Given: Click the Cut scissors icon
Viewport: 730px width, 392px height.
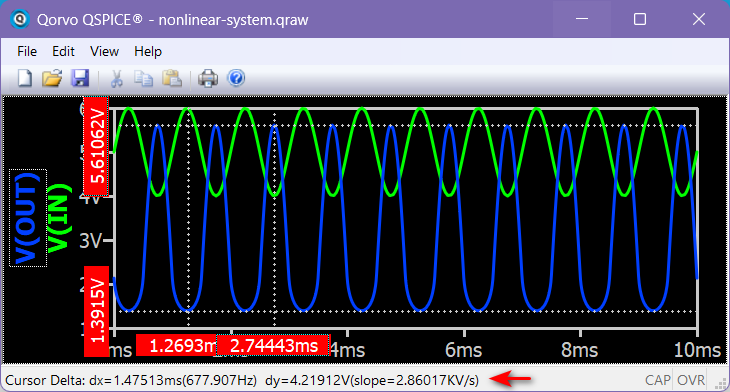Looking at the screenshot, I should [116, 78].
